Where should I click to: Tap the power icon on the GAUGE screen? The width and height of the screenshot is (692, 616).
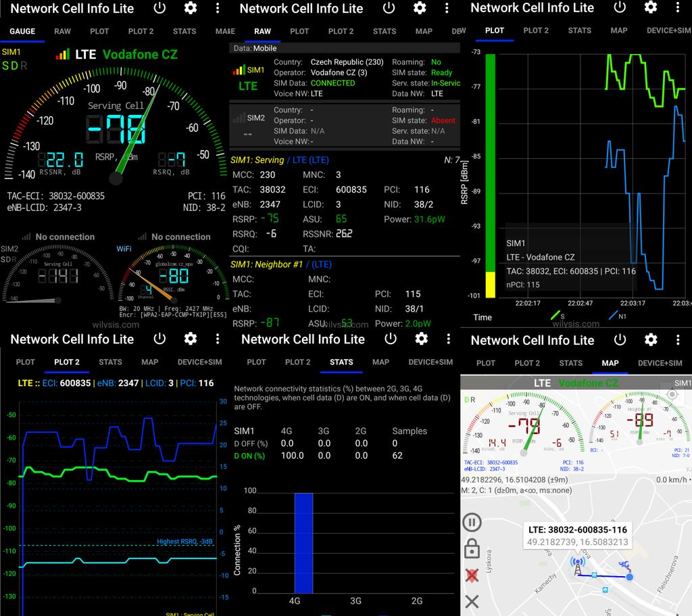point(159,8)
